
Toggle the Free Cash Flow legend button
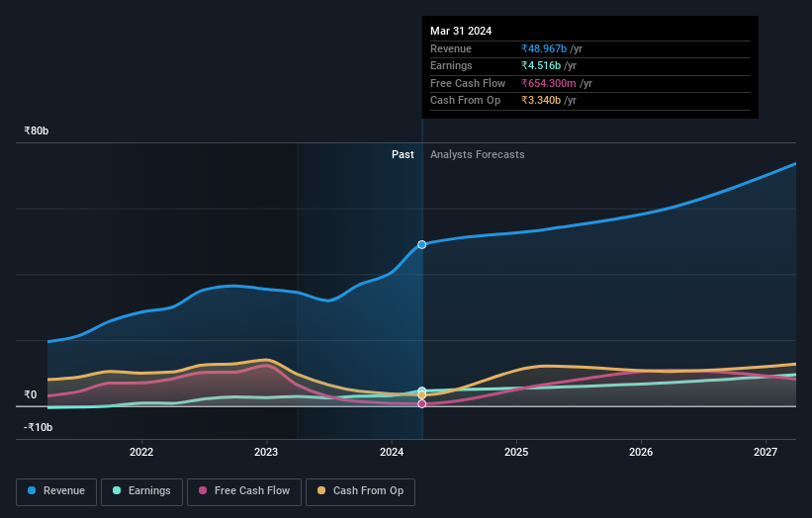point(244,491)
